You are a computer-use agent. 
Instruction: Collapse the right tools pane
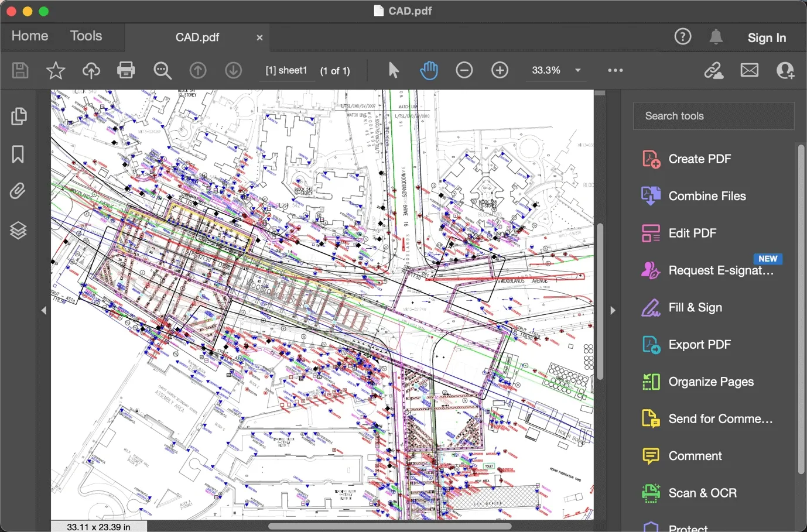point(613,310)
